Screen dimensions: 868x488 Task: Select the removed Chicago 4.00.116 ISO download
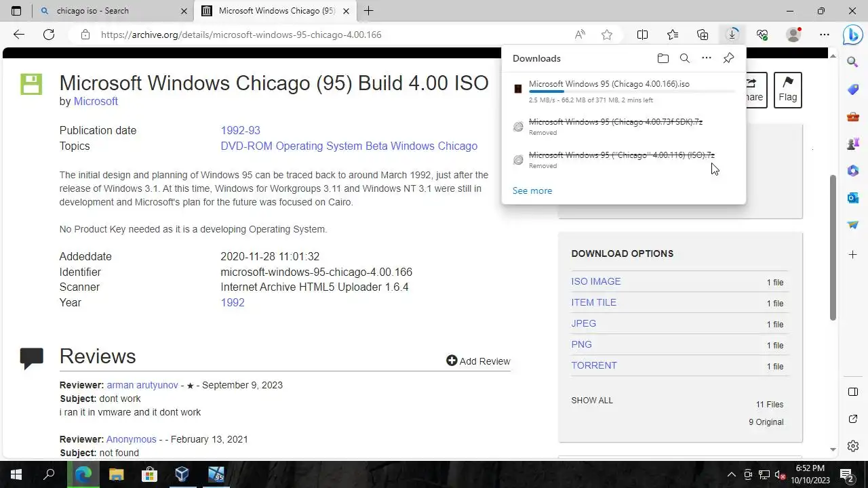click(x=622, y=155)
